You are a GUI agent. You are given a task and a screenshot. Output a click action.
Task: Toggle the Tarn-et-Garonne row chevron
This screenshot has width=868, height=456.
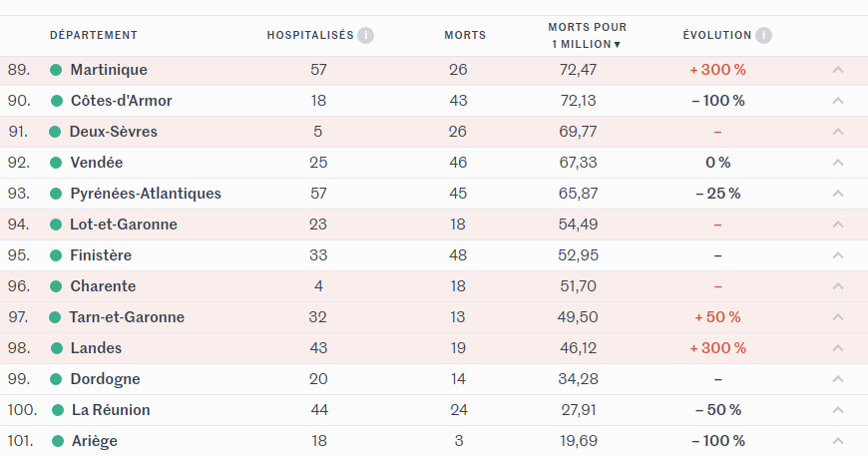pyautogui.click(x=837, y=317)
